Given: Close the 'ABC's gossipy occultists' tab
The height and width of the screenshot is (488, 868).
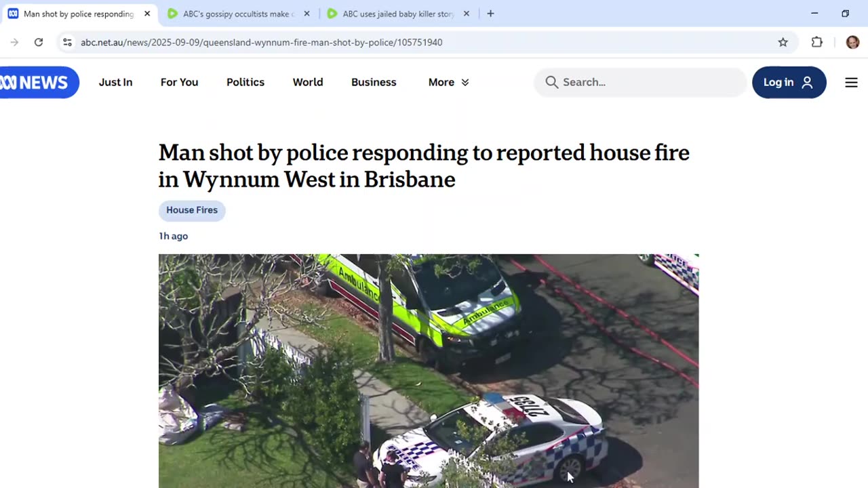Looking at the screenshot, I should tap(307, 14).
